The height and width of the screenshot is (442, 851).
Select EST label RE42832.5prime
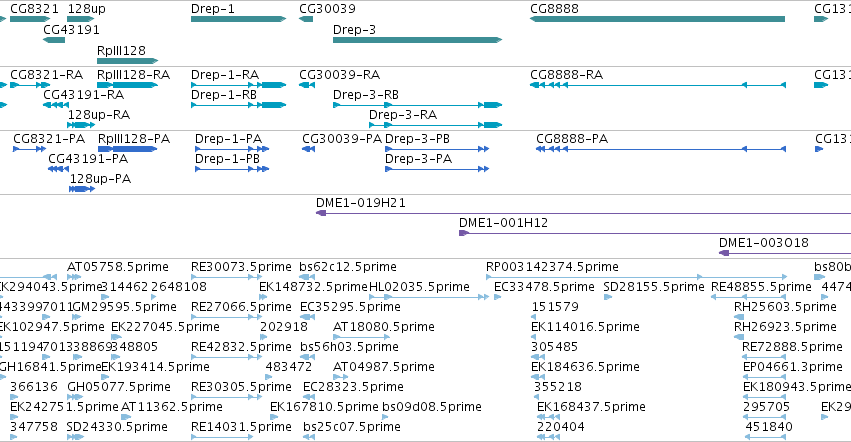[x=242, y=347]
